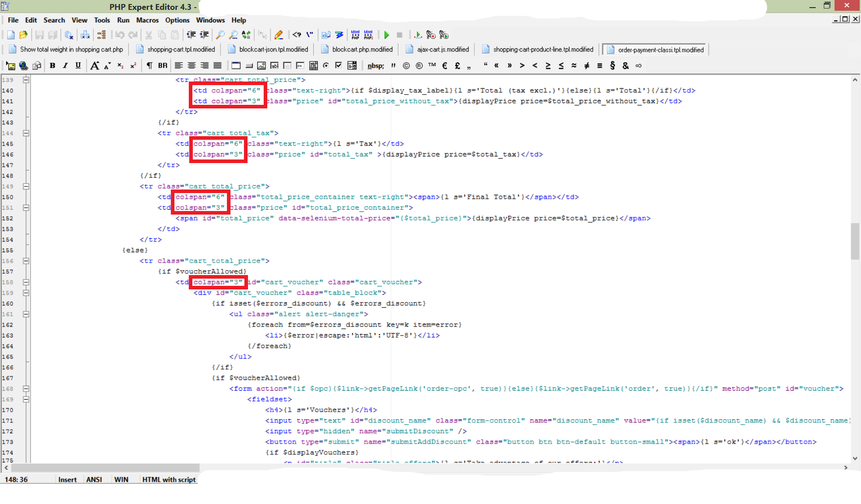Click the insert radio button form icon
Image resolution: width=861 pixels, height=504 pixels.
pyautogui.click(x=326, y=66)
